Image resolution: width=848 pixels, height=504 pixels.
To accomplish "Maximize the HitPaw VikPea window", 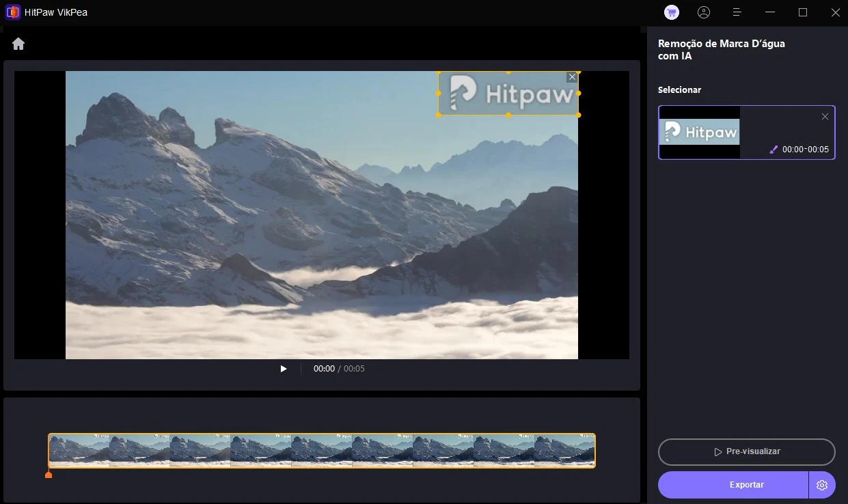I will point(803,12).
